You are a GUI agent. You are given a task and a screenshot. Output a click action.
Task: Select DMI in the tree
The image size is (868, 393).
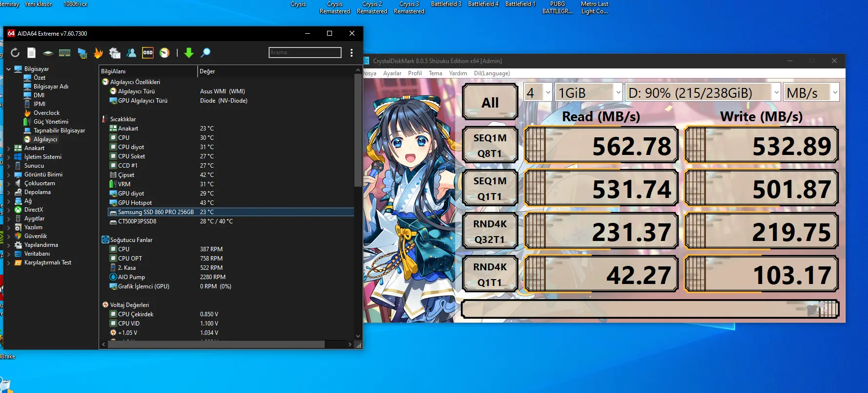click(x=39, y=95)
